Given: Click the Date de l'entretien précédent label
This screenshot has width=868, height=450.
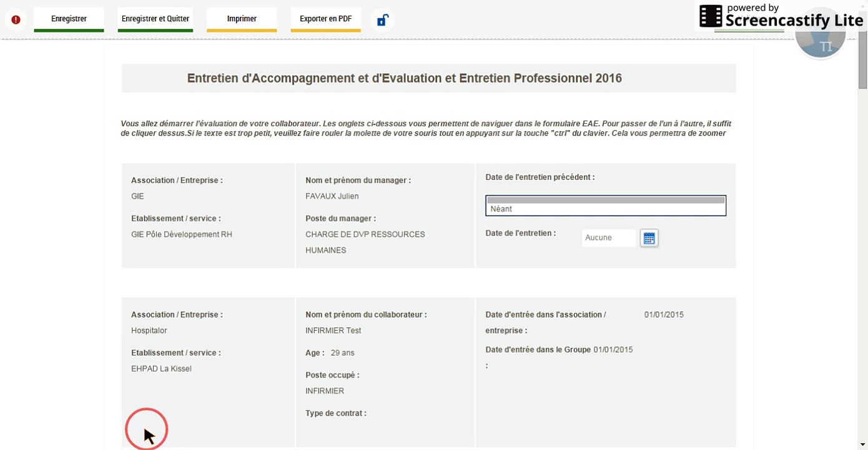Looking at the screenshot, I should (x=540, y=177).
